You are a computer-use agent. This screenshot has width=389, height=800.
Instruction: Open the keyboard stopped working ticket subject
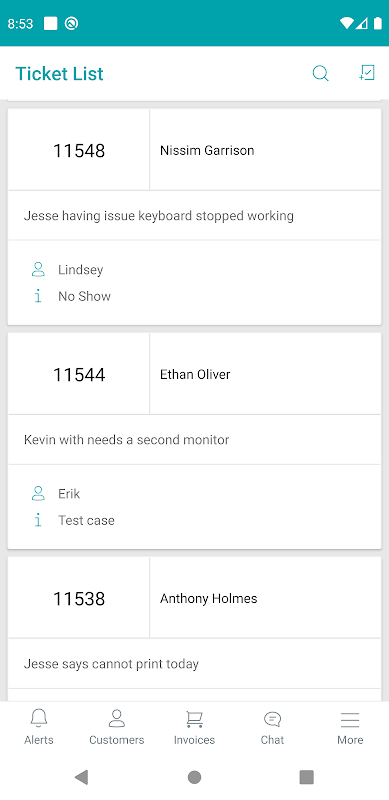tap(159, 215)
